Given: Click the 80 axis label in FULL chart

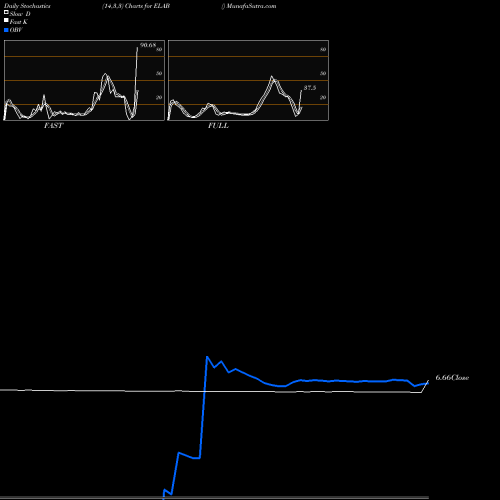Looking at the screenshot, I should [x=323, y=50].
